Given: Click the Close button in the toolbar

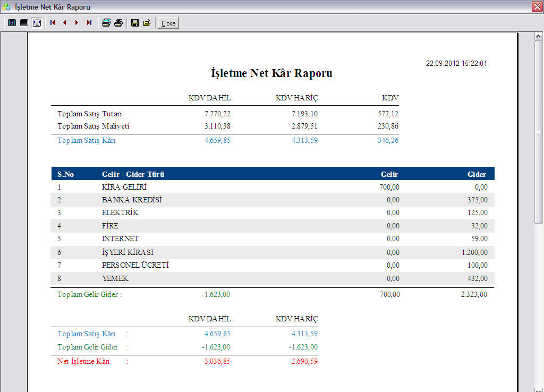Looking at the screenshot, I should [x=168, y=23].
